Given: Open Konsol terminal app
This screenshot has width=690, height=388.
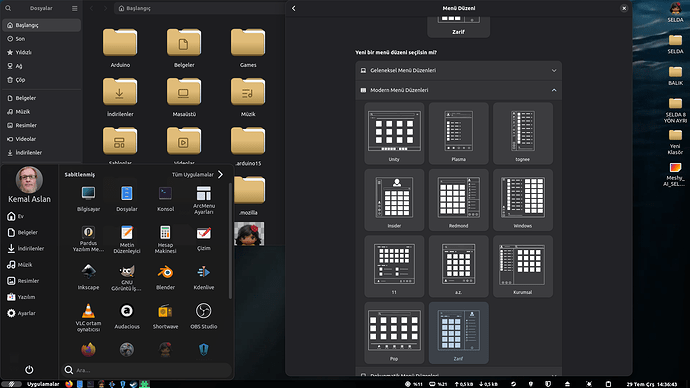Looking at the screenshot, I should click(x=165, y=199).
